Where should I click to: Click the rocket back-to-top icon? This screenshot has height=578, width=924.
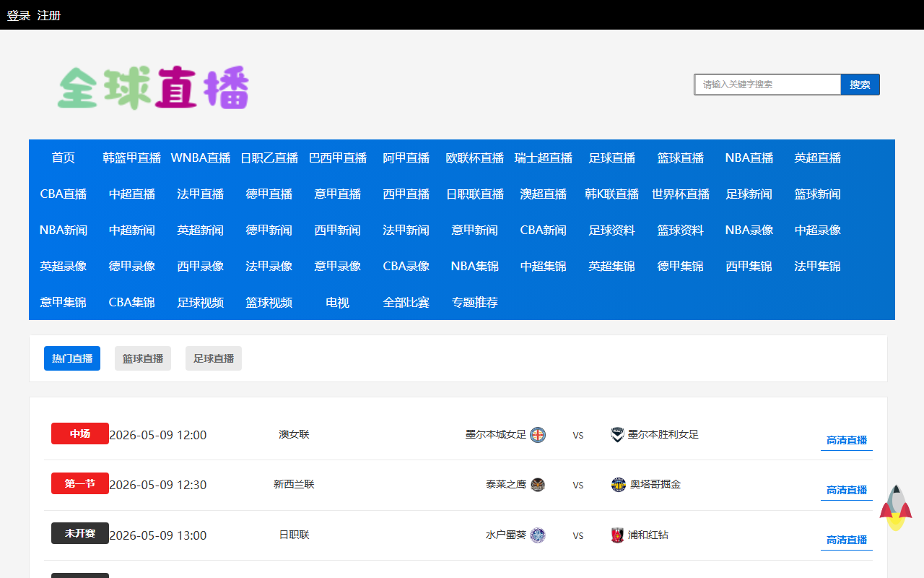point(896,508)
